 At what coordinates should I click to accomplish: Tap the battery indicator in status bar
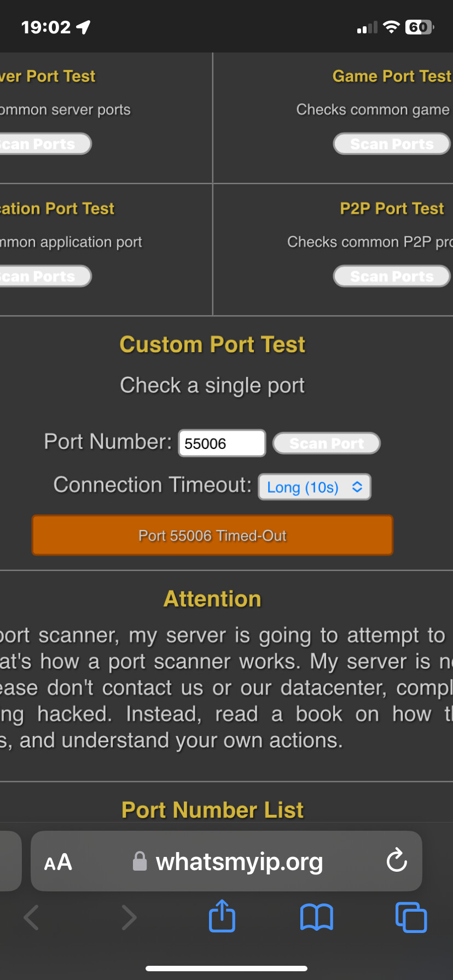[420, 27]
